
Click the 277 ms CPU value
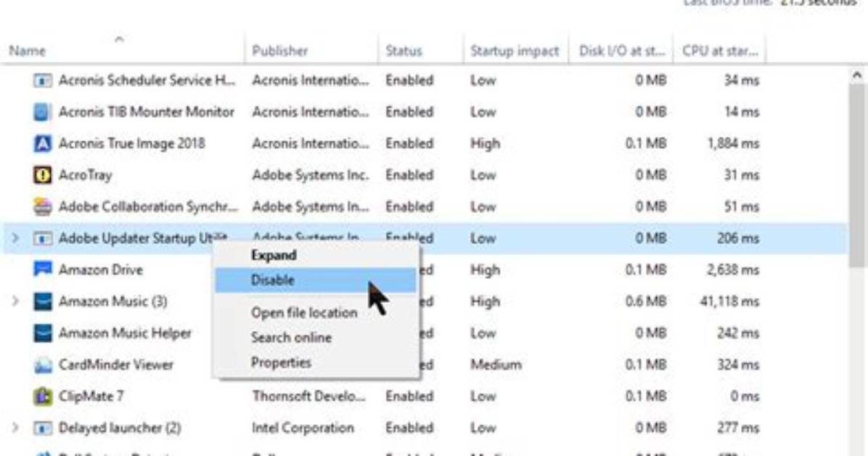tap(738, 428)
